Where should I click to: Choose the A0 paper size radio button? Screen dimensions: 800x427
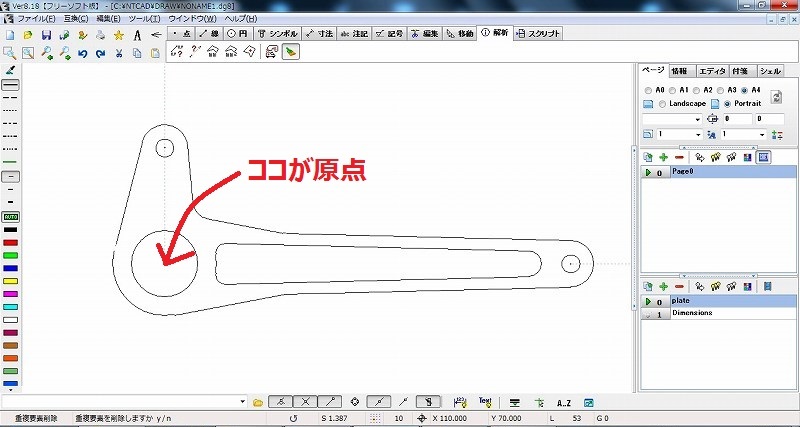pos(646,90)
